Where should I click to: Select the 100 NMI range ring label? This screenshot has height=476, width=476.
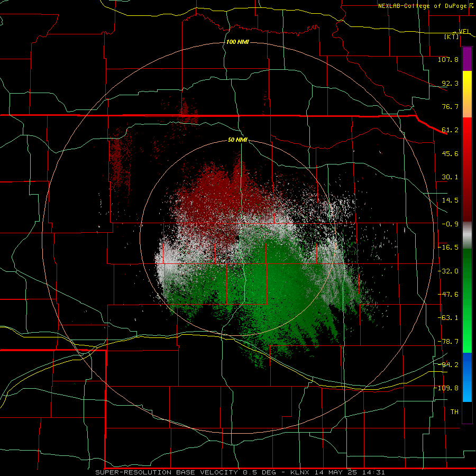237,42
